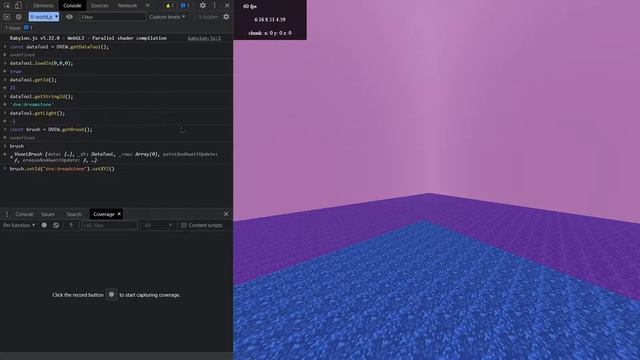Click the 'true' output under dataTool.loadIn
640x360 pixels.
15,71
